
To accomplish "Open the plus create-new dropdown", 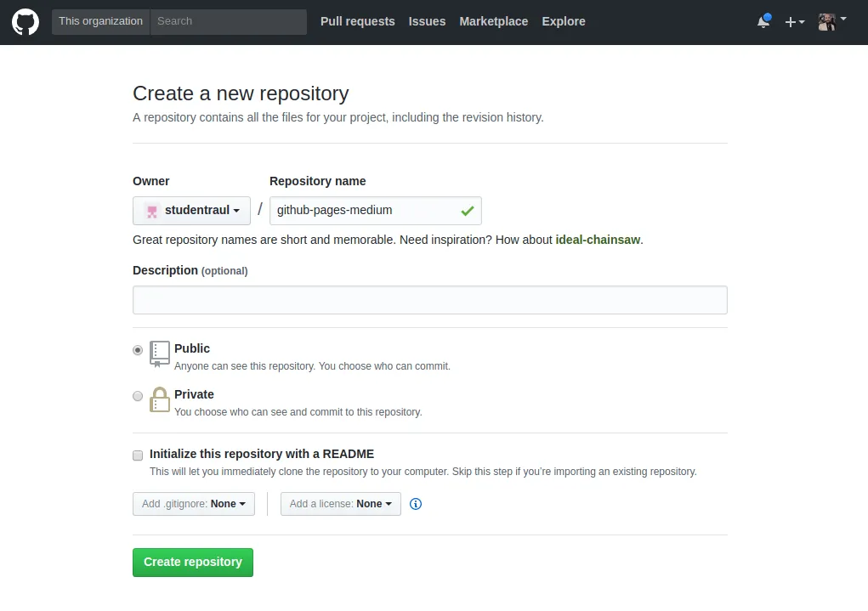I will [794, 22].
